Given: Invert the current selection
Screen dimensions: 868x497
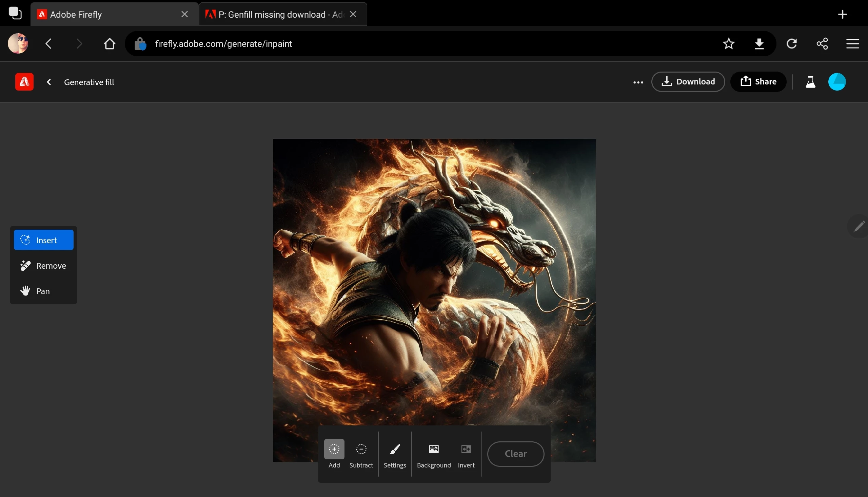Looking at the screenshot, I should 466,453.
